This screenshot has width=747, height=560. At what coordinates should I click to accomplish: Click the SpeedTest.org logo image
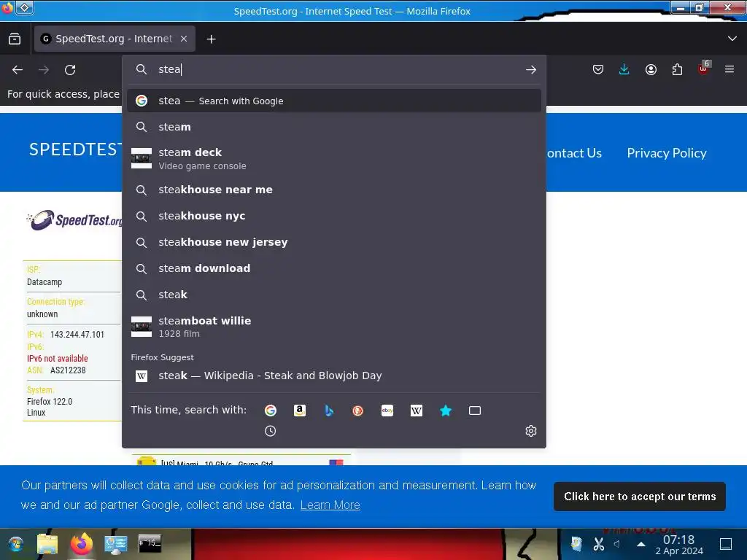click(74, 220)
